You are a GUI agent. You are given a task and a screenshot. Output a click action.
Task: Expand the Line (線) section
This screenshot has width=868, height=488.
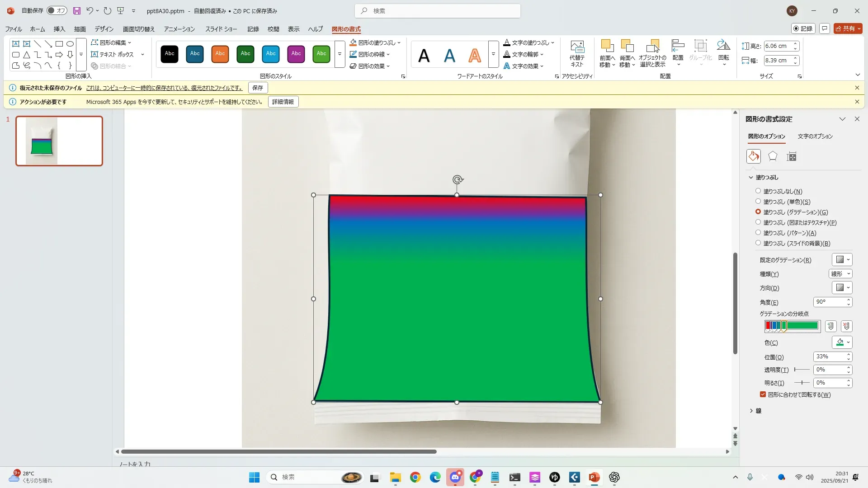click(x=755, y=411)
